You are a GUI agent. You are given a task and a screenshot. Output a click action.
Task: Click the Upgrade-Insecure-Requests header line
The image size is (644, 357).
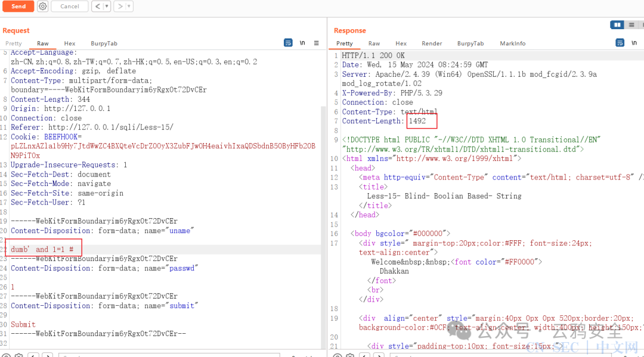tap(69, 165)
